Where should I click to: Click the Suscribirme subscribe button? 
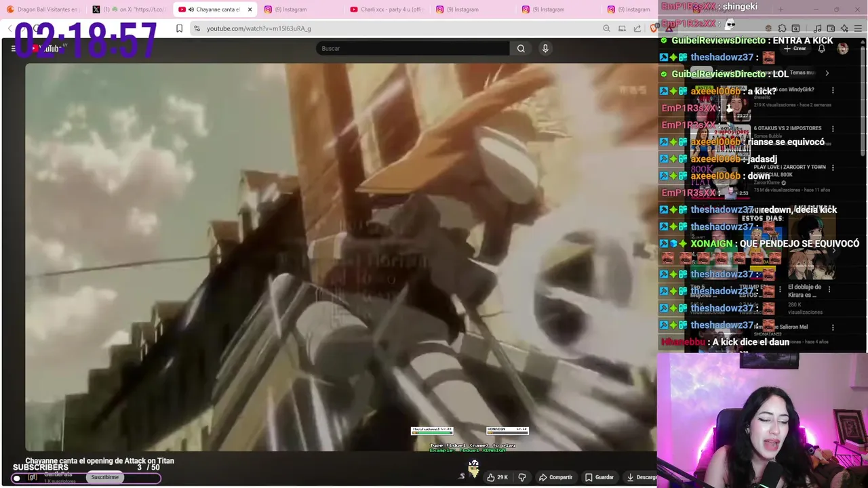pos(105,477)
